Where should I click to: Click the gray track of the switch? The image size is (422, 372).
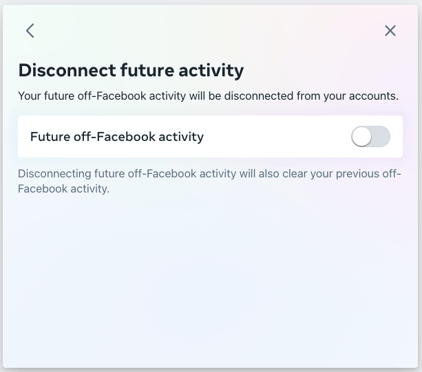tap(382, 137)
